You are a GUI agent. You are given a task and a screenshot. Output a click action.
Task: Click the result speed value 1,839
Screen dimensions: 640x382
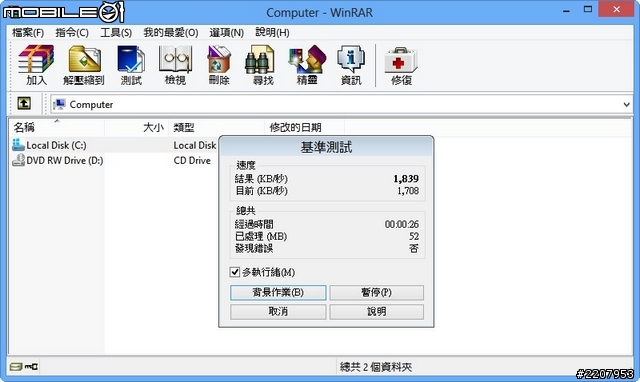click(x=406, y=178)
